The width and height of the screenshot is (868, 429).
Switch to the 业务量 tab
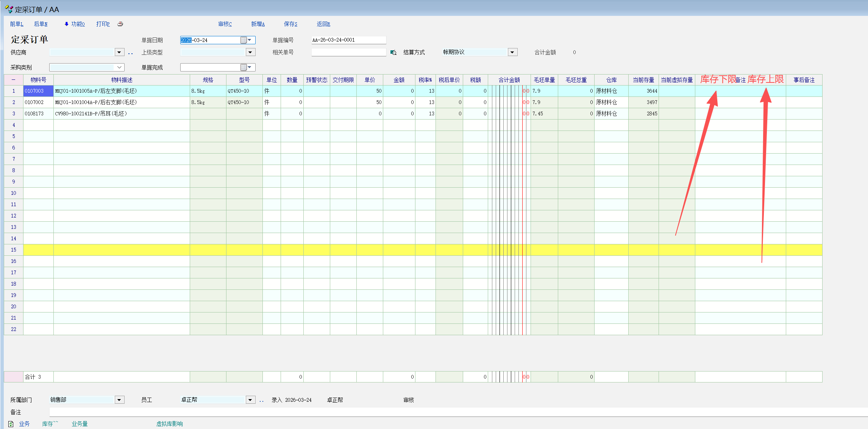pyautogui.click(x=80, y=424)
